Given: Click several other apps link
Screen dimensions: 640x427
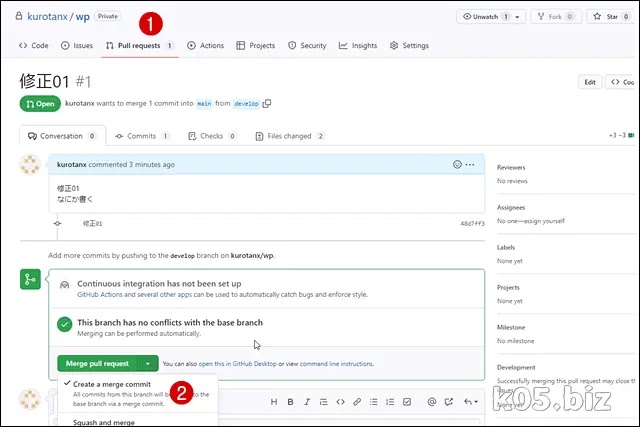Looking at the screenshot, I should click(164, 294).
